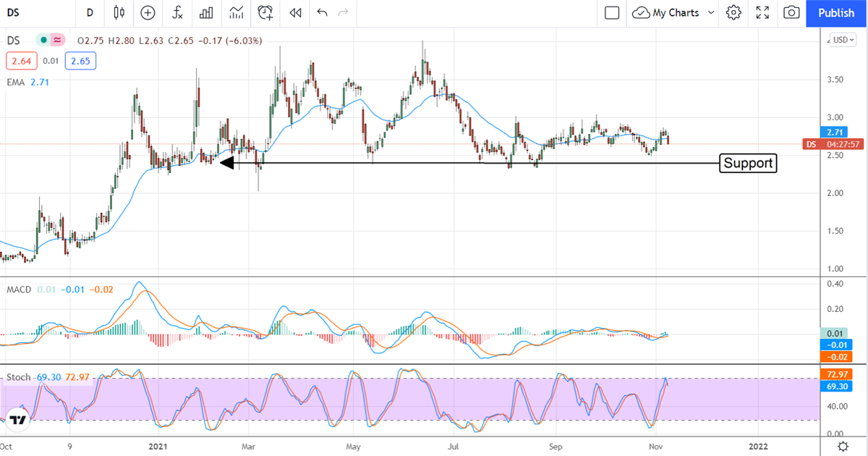
Task: Undo the last chart action
Action: point(322,12)
